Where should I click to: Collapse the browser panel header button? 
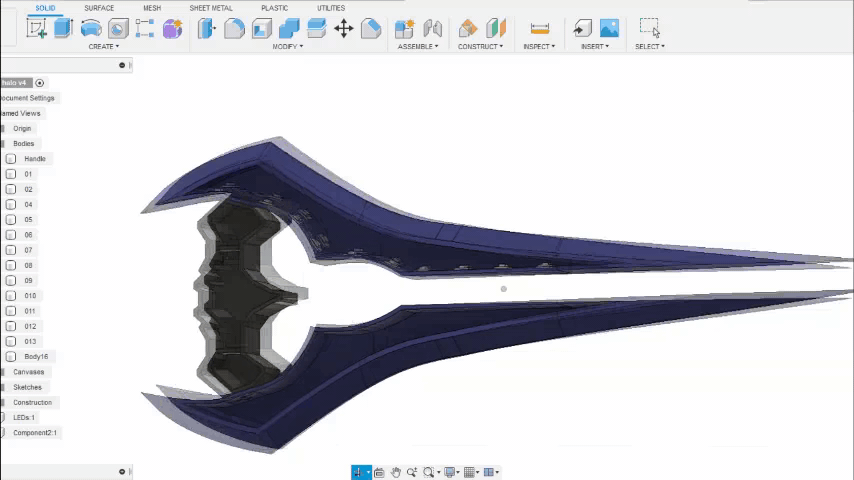pos(122,65)
